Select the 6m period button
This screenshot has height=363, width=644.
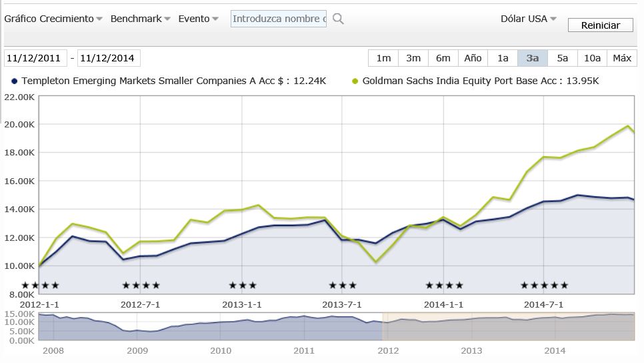(443, 58)
